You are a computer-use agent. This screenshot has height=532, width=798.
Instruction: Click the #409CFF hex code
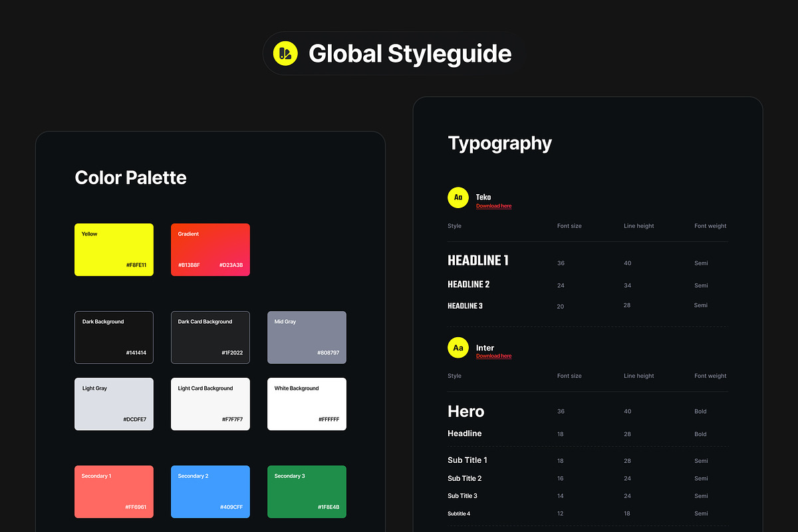[231, 507]
